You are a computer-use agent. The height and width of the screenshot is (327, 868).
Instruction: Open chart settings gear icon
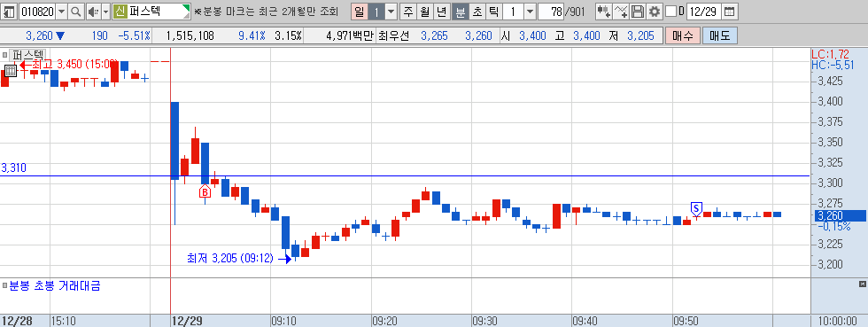click(x=655, y=12)
